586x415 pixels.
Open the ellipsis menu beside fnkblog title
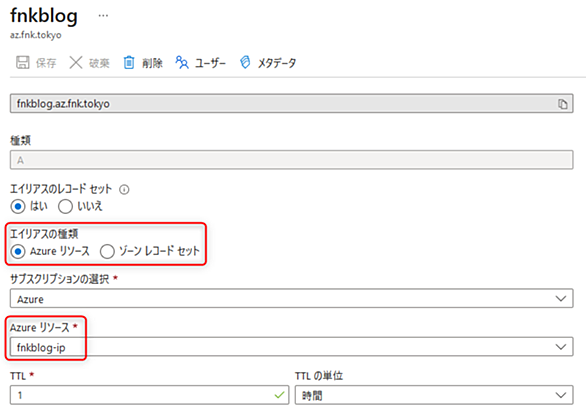(103, 16)
